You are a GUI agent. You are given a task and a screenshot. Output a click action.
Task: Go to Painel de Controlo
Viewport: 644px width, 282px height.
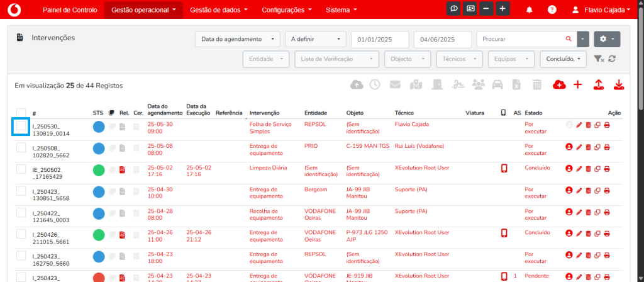tap(70, 10)
